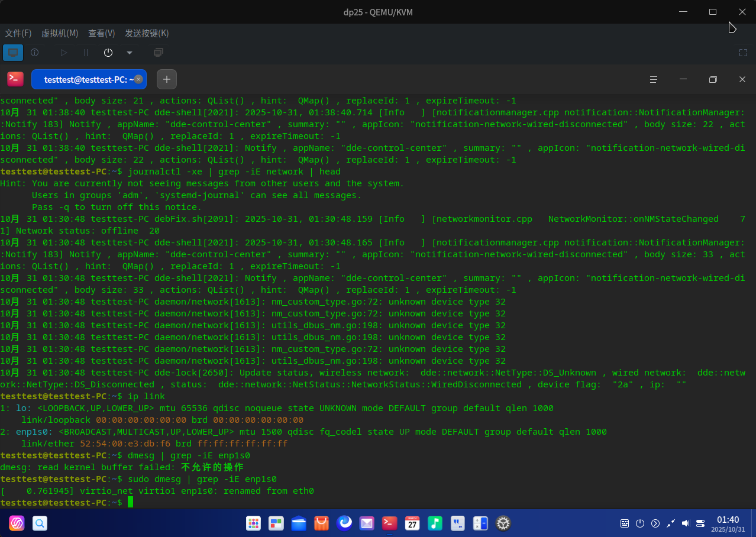Add a new terminal tab
Image resolution: width=756 pixels, height=537 pixels.
(167, 79)
